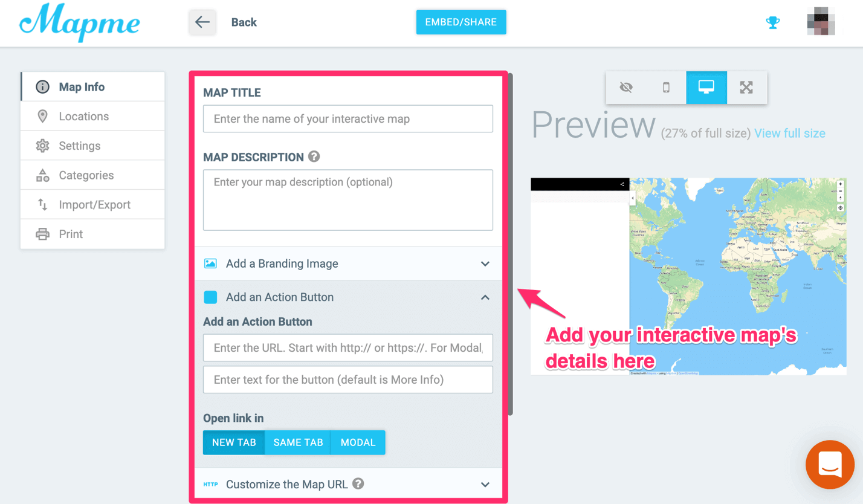Image resolution: width=863 pixels, height=504 pixels.
Task: Open the Embed/Share dialog
Action: [461, 22]
